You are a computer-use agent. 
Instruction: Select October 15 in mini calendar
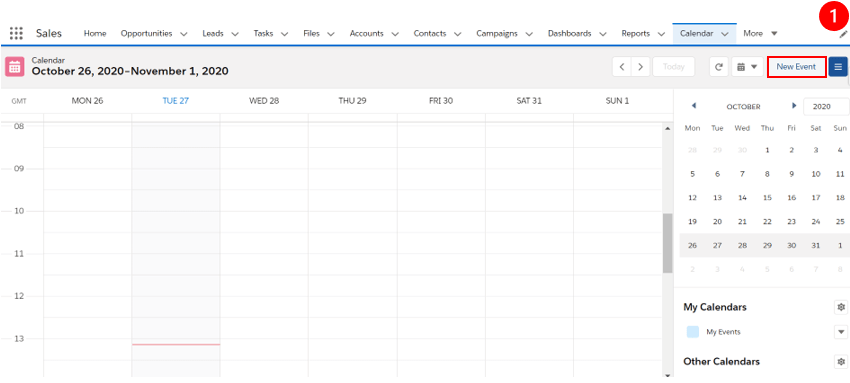pos(767,198)
